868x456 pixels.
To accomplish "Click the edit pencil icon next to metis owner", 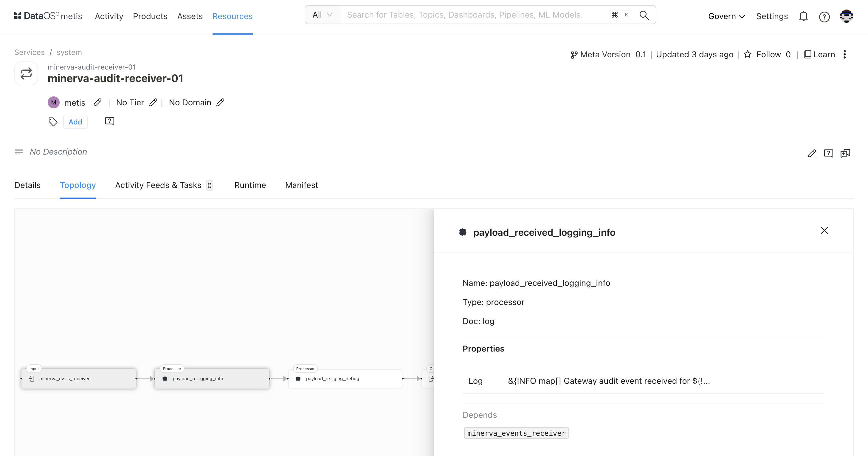I will [x=97, y=102].
